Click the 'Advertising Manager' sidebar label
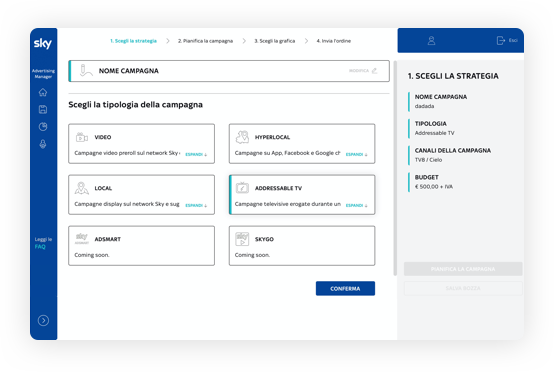 (43, 73)
